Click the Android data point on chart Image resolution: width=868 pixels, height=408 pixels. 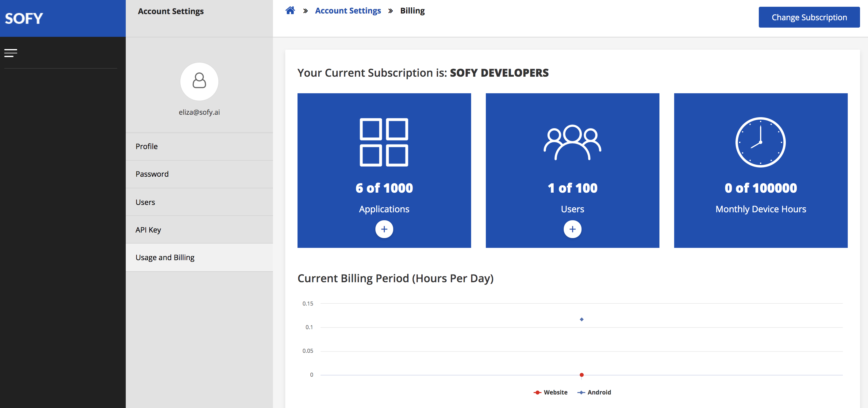[582, 319]
